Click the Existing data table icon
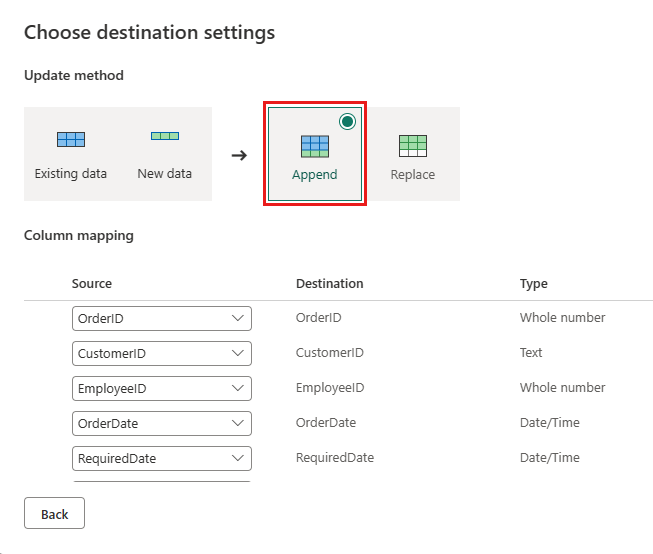Image resolution: width=653 pixels, height=554 pixels. (x=71, y=140)
